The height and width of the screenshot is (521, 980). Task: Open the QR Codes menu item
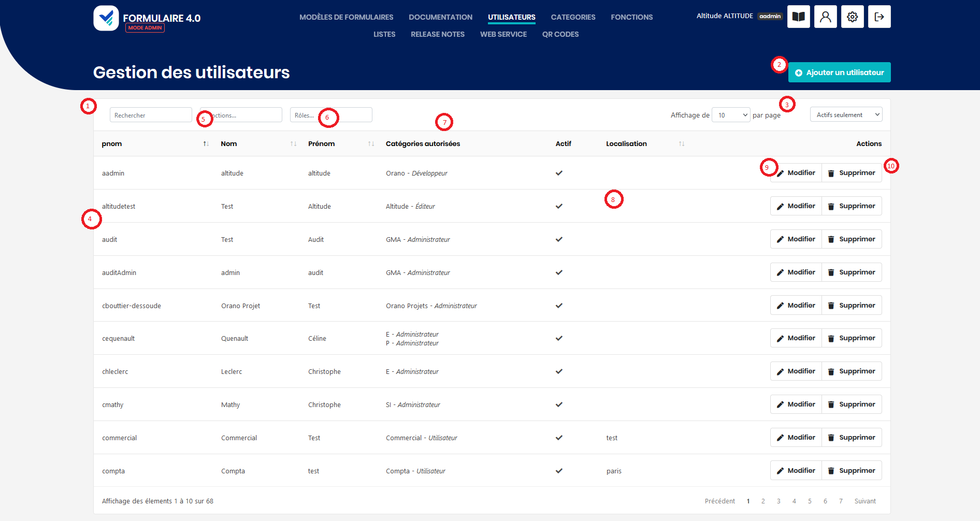pyautogui.click(x=560, y=34)
